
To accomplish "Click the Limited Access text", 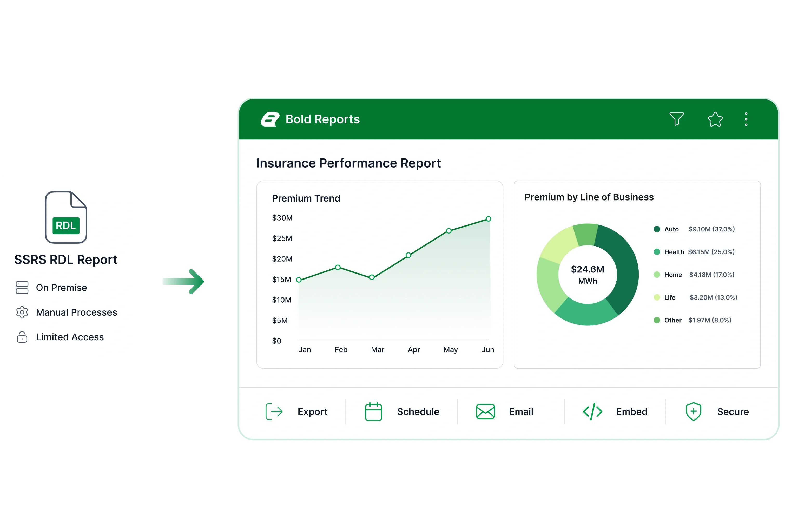I will [x=70, y=337].
